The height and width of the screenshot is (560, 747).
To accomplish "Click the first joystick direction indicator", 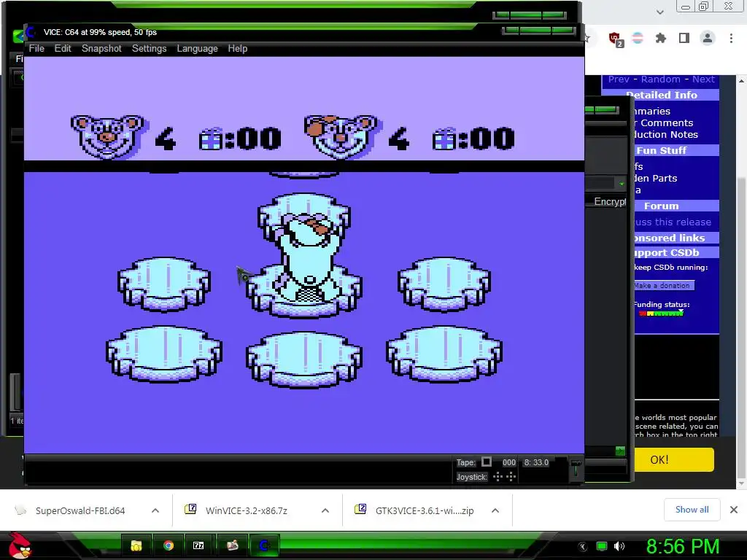I will (498, 477).
